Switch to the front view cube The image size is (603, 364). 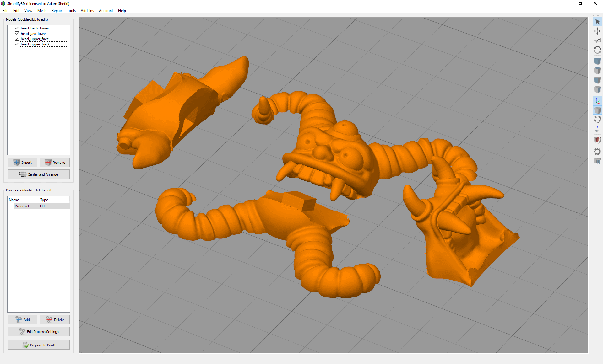coord(597,80)
